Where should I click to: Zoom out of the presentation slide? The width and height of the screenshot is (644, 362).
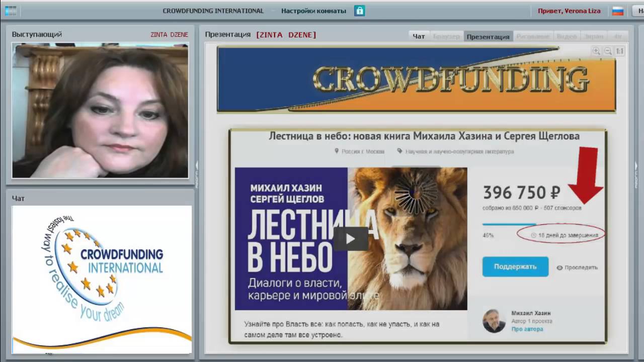tap(607, 51)
